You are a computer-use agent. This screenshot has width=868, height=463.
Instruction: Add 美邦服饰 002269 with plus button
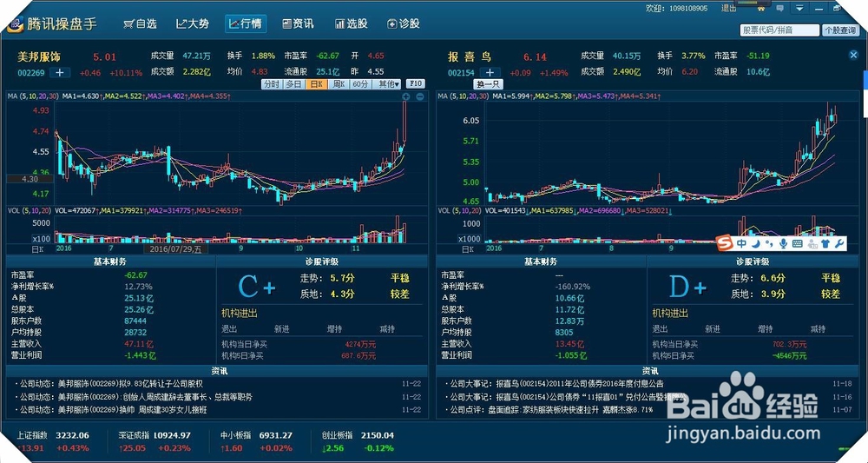coord(60,73)
